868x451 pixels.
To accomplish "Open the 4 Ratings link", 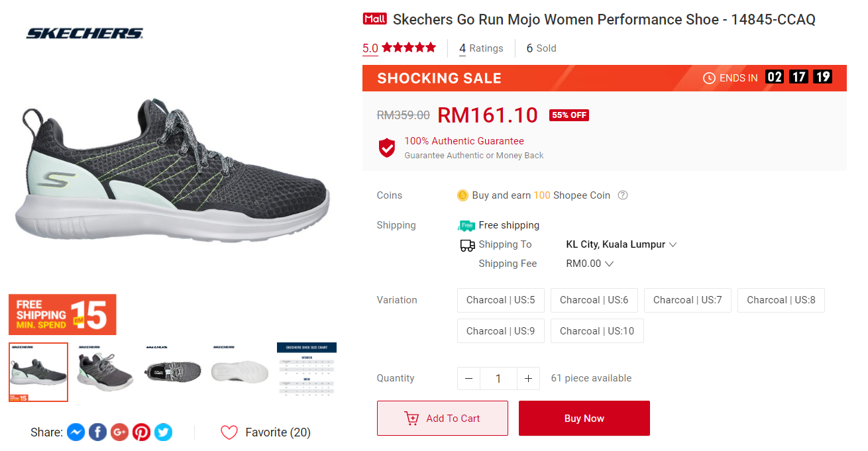I will tap(481, 48).
